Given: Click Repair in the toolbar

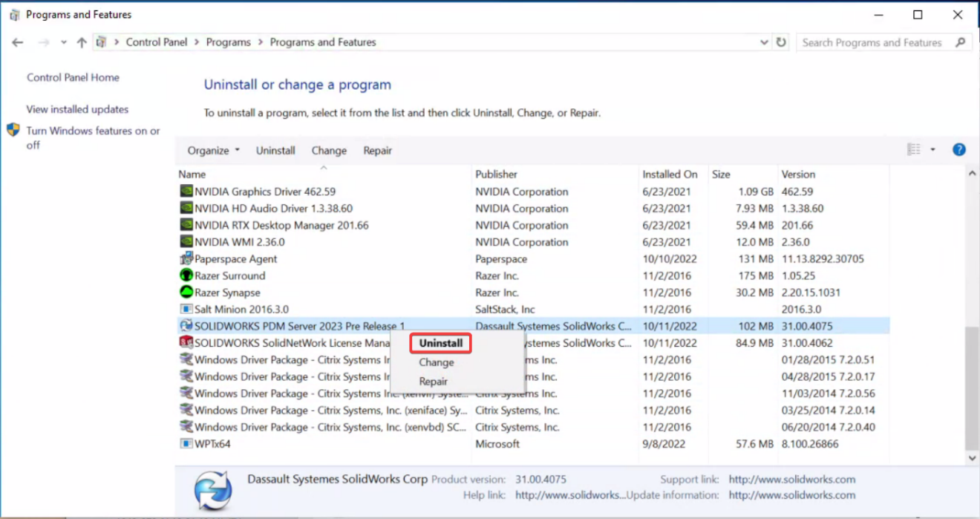Looking at the screenshot, I should click(x=378, y=150).
